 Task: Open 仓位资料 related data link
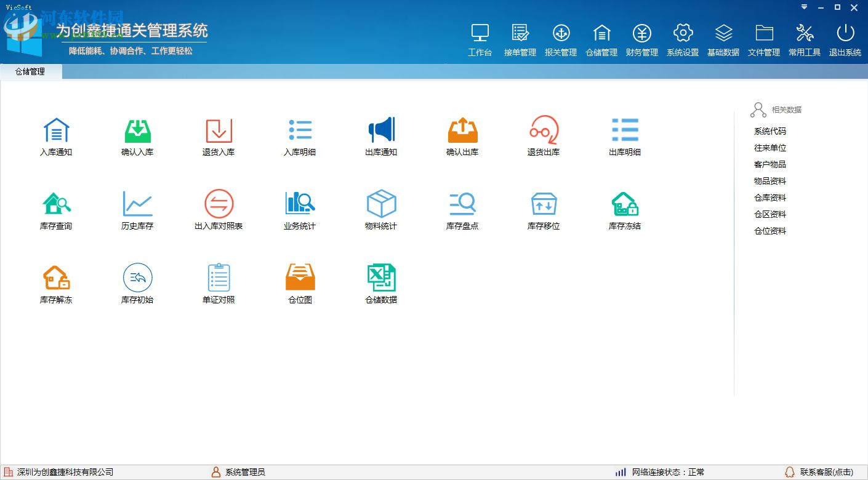tap(770, 231)
